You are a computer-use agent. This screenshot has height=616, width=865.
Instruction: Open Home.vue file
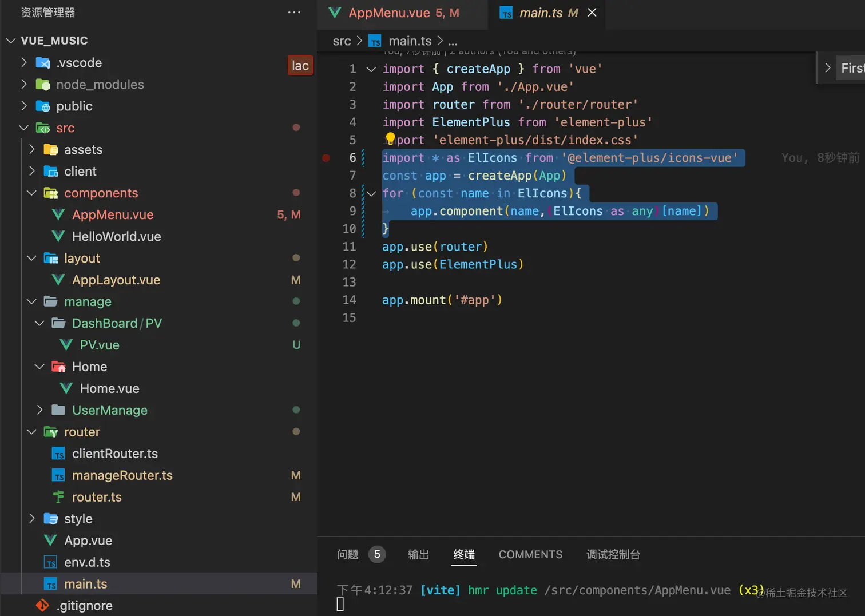tap(110, 388)
